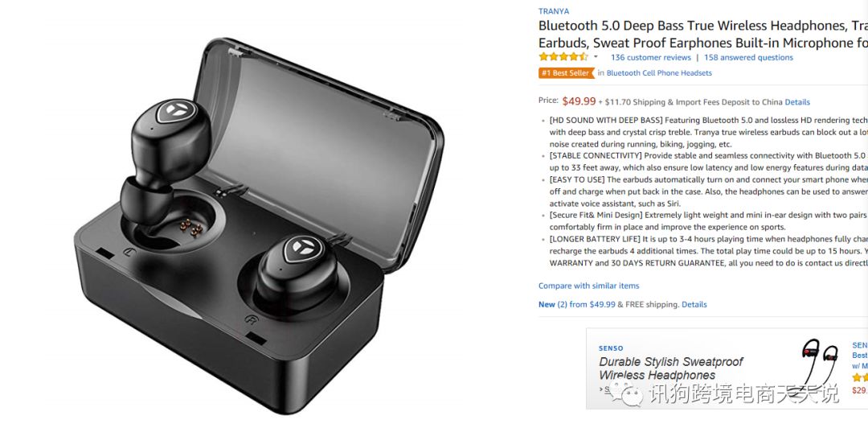Open SENSO sponsored brand label
This screenshot has width=868, height=432.
(611, 348)
